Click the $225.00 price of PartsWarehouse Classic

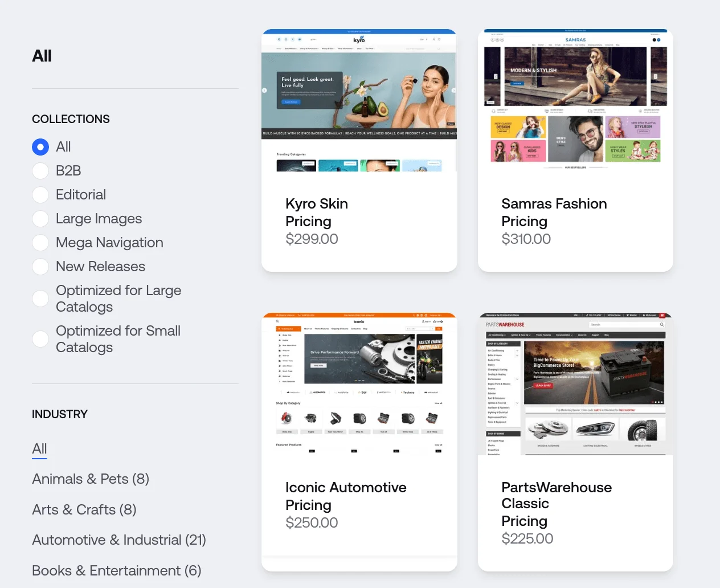pyautogui.click(x=527, y=539)
